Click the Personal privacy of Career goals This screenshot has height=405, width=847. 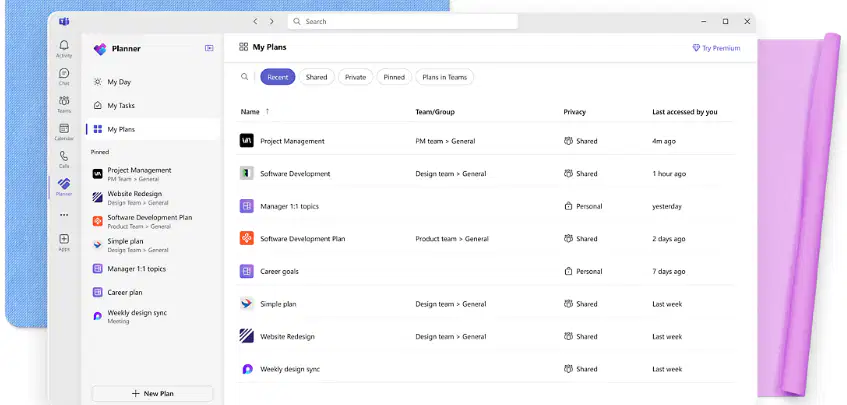(x=583, y=271)
